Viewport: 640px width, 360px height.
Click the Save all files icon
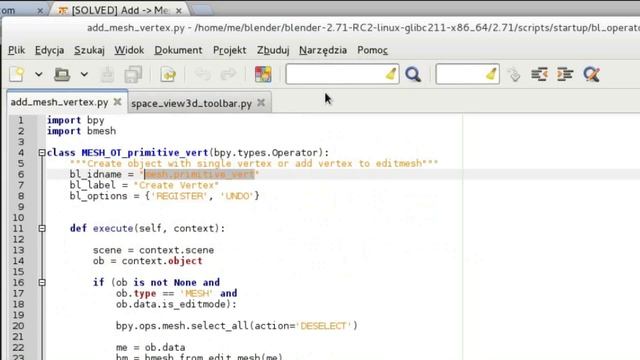(133, 75)
